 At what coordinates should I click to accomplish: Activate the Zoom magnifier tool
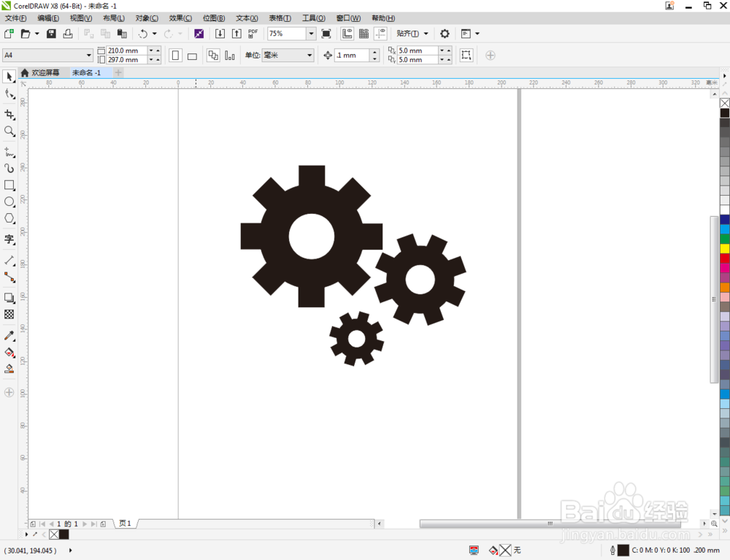pos(9,131)
